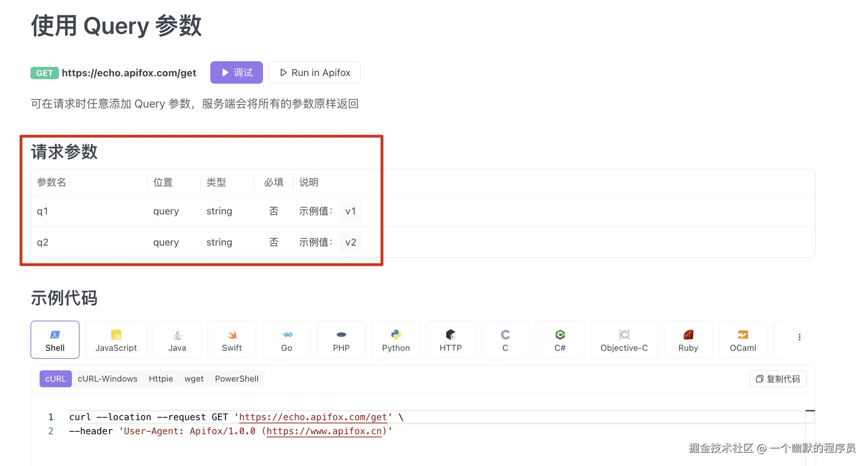Select the Python language icon
The width and height of the screenshot is (868, 466).
pyautogui.click(x=396, y=340)
